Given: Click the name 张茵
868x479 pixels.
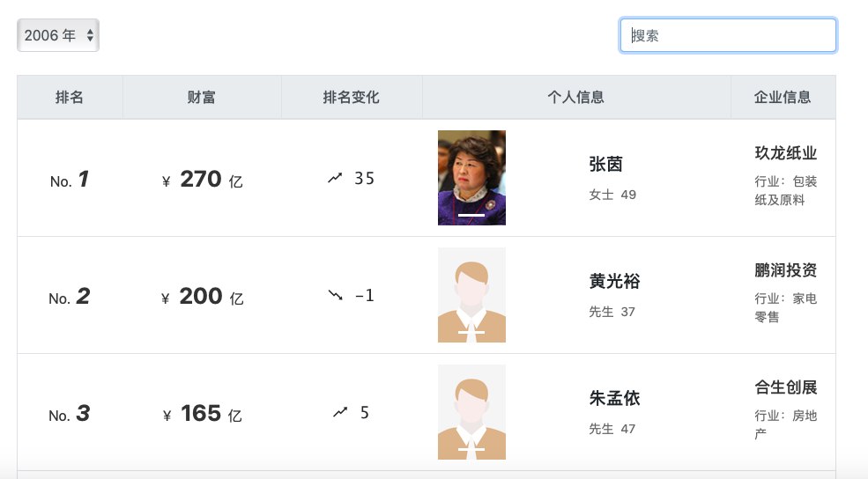Looking at the screenshot, I should (606, 165).
